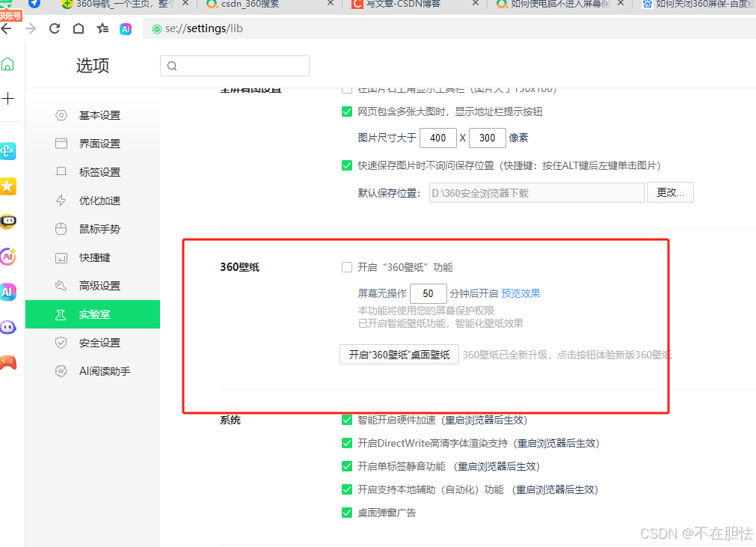Reload the page with refresh icon
The height and width of the screenshot is (547, 756).
[55, 28]
